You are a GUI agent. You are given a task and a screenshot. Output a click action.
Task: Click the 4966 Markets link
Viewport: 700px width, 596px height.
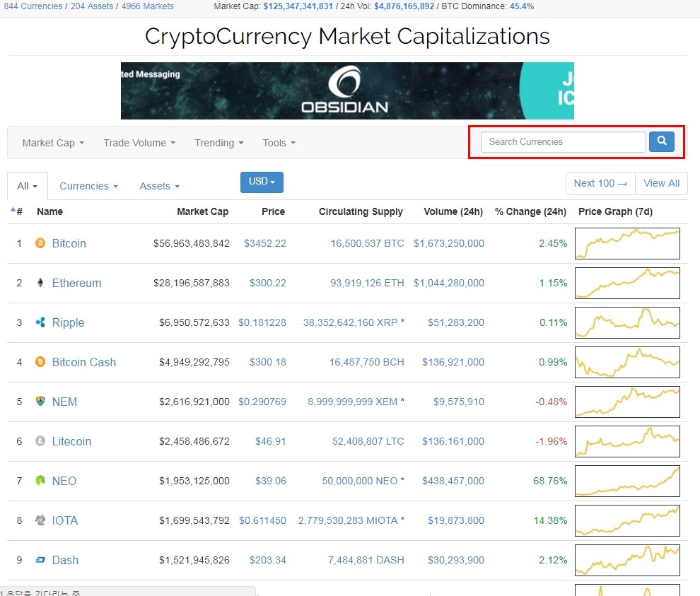coord(147,6)
